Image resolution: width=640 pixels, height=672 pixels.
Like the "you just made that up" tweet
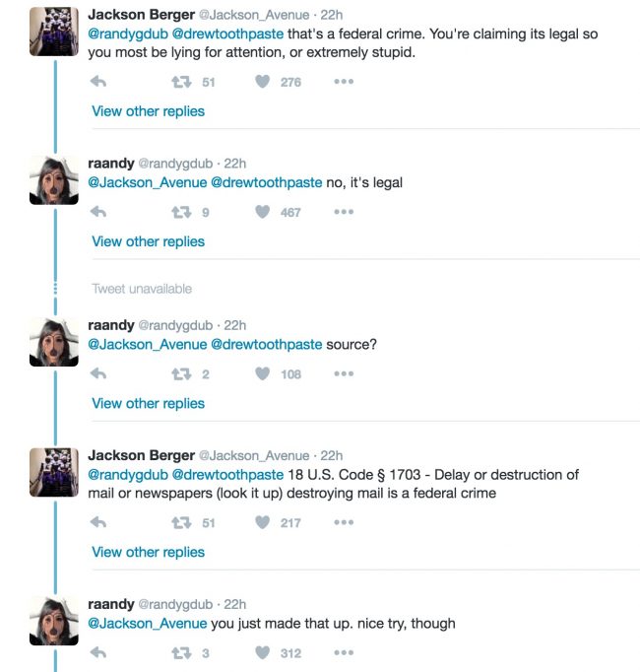tap(263, 652)
